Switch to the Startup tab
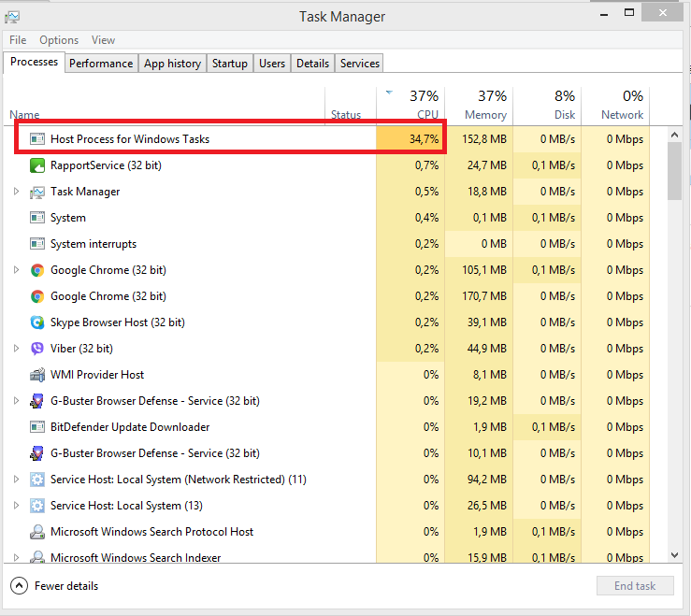 coord(230,64)
